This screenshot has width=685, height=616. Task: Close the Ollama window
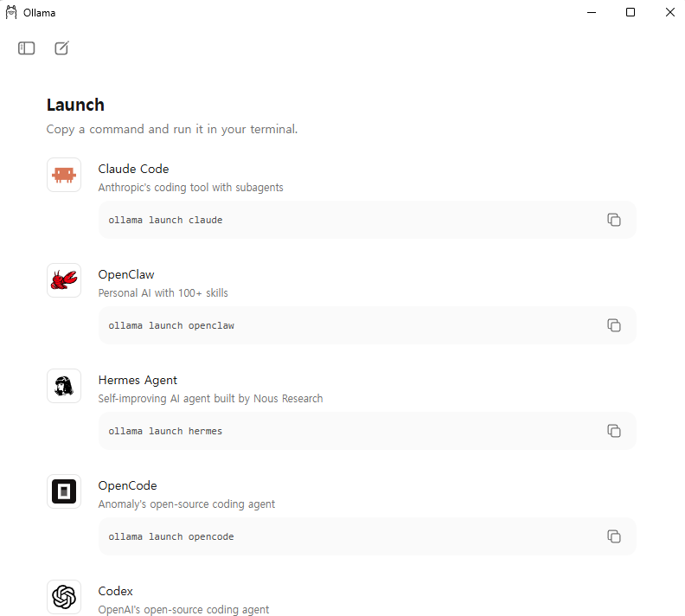[669, 12]
